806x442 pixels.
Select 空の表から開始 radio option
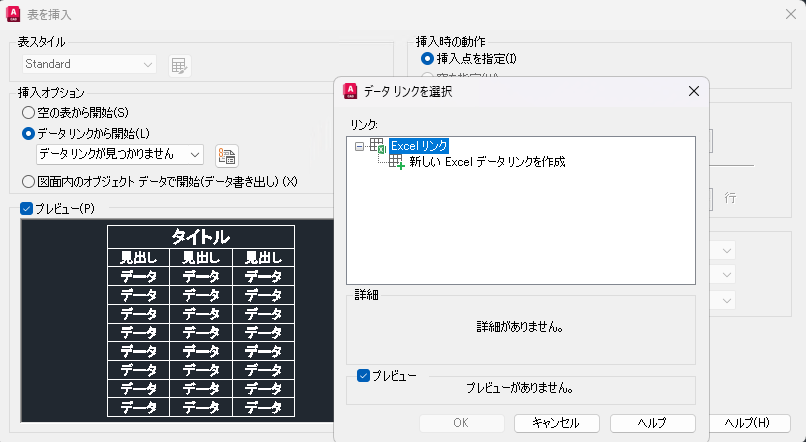tap(28, 111)
